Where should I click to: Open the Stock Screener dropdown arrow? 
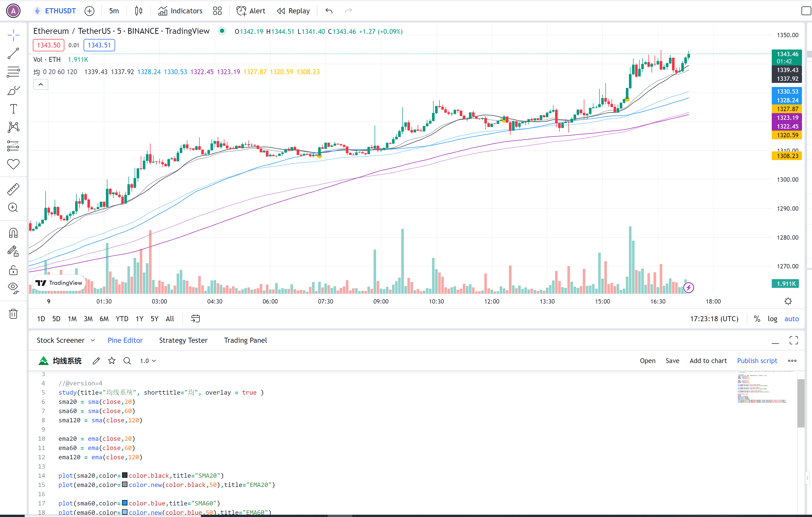tap(93, 340)
